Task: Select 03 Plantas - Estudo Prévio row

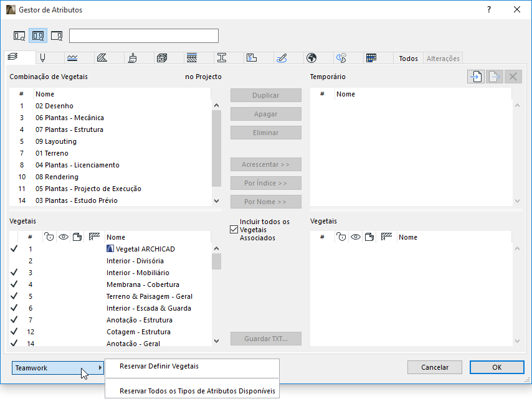Action: 110,200
